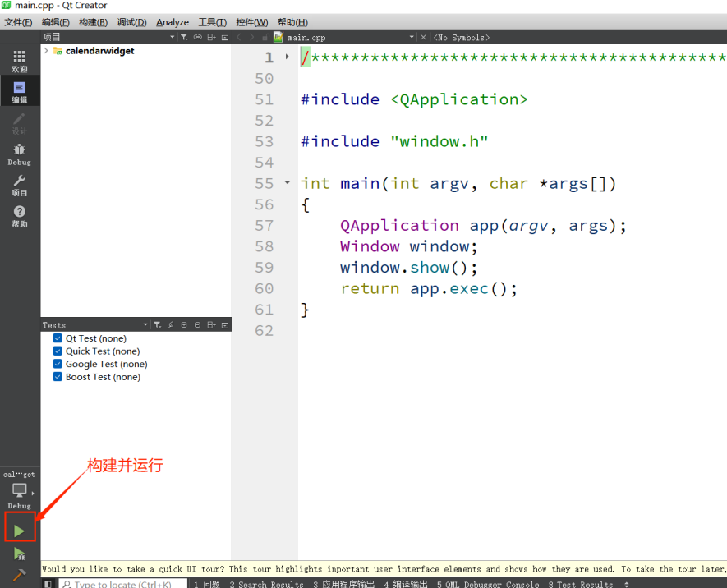Viewport: 727px width, 588px height.
Task: Click the QApplication include on line 51
Action: click(x=415, y=99)
